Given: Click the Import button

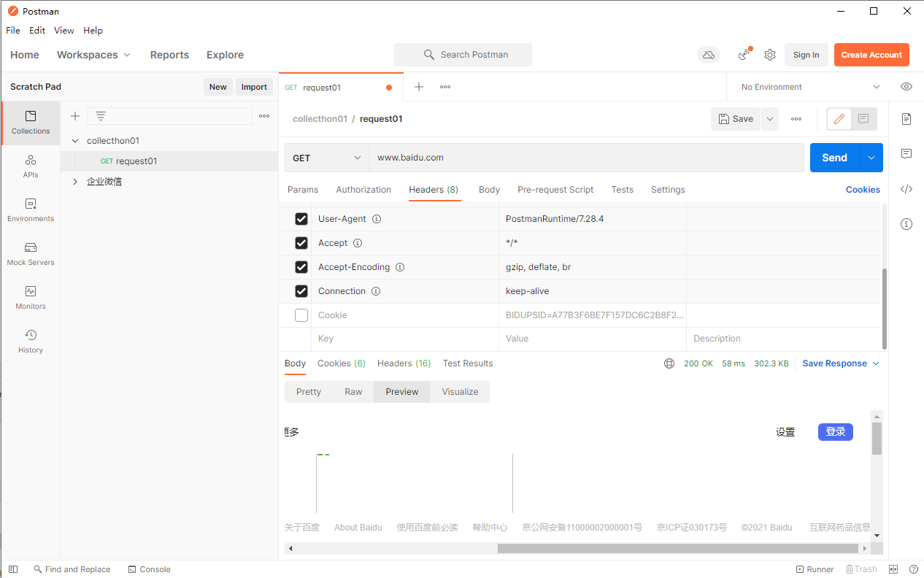Looking at the screenshot, I should 254,87.
